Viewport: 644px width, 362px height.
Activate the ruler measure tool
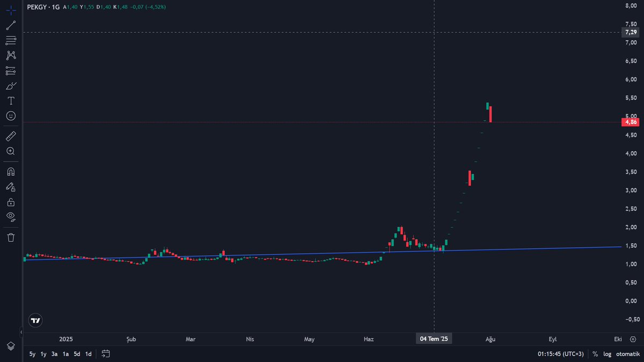pyautogui.click(x=11, y=136)
